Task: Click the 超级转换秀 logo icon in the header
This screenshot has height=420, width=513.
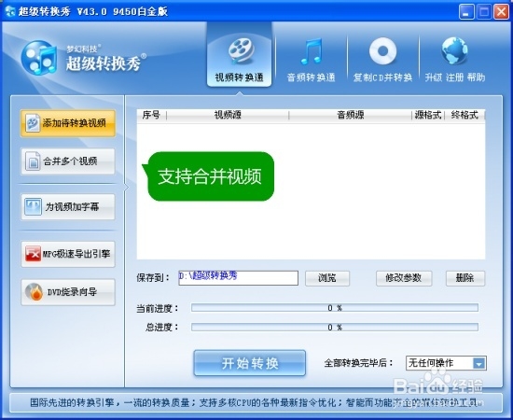Action: (x=39, y=58)
